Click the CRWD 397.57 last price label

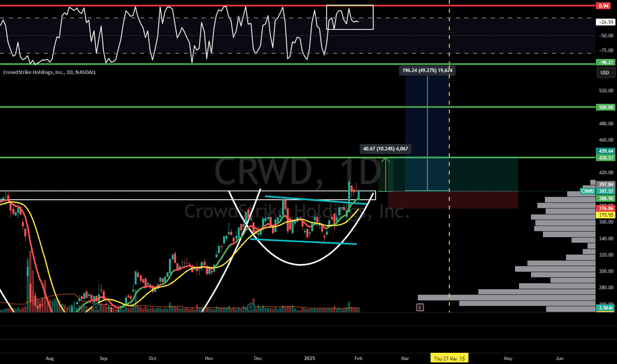[x=597, y=191]
